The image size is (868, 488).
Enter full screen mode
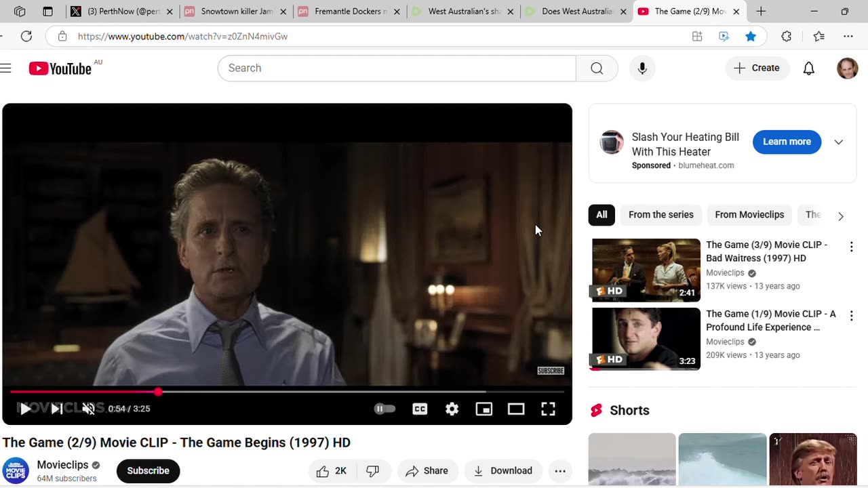548,409
